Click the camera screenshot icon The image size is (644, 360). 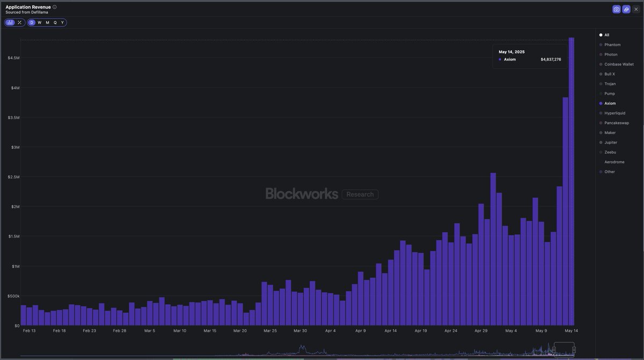click(616, 8)
